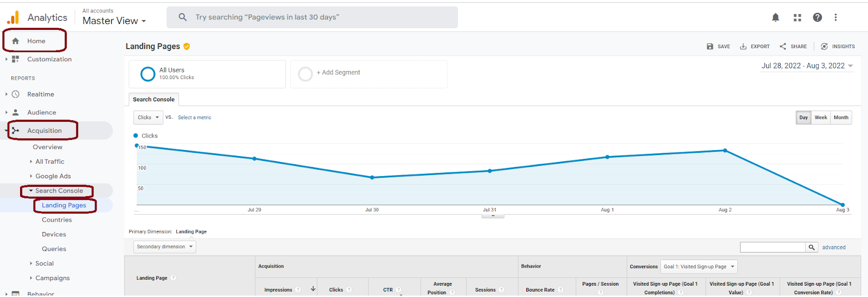The width and height of the screenshot is (868, 297).
Task: Click the Google Analytics logo
Action: [13, 17]
